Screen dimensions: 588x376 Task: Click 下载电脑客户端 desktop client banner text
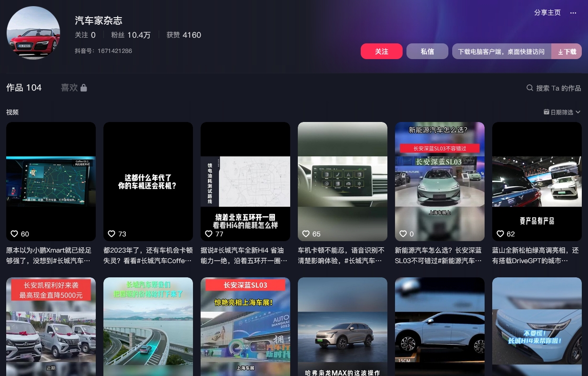501,51
